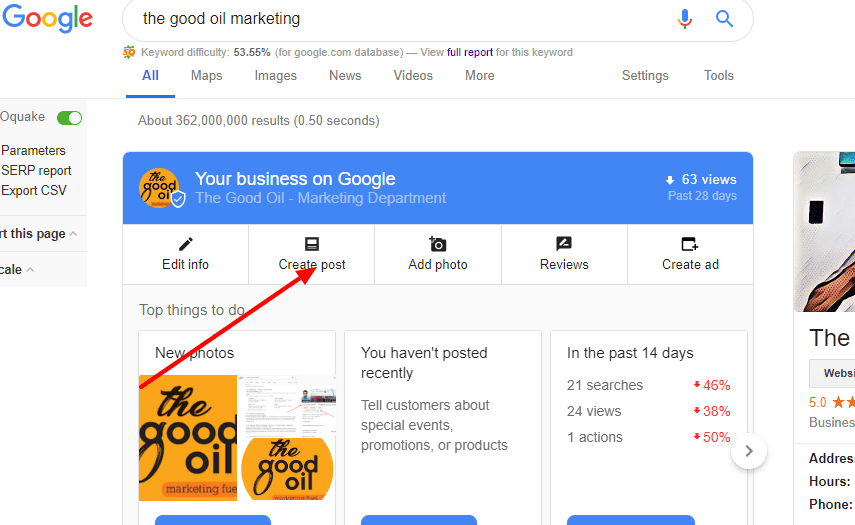Click the blue magnifying glass search icon
This screenshot has height=525, width=855.
(x=724, y=19)
